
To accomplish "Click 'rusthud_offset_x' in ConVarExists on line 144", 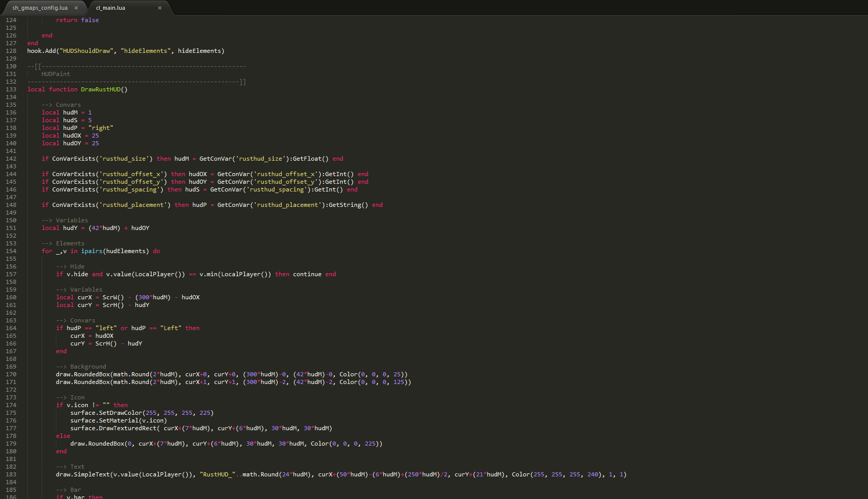I will 131,174.
